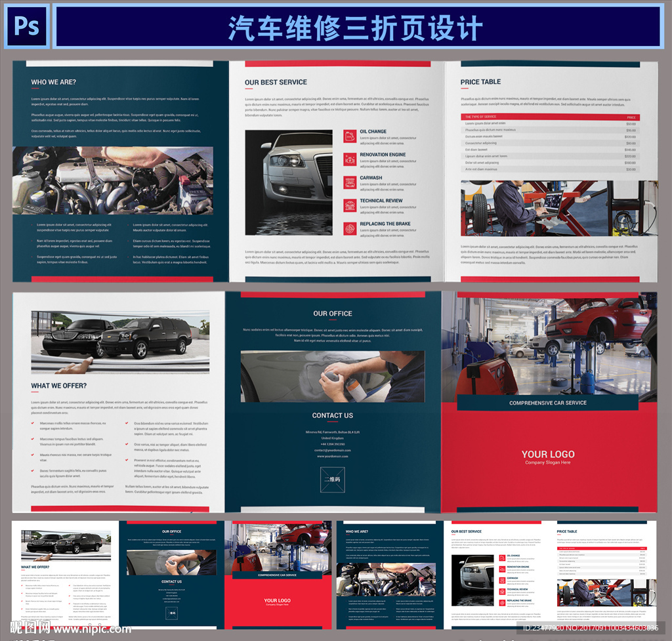
Task: Click the large CONTACT US heading
Action: (x=333, y=415)
